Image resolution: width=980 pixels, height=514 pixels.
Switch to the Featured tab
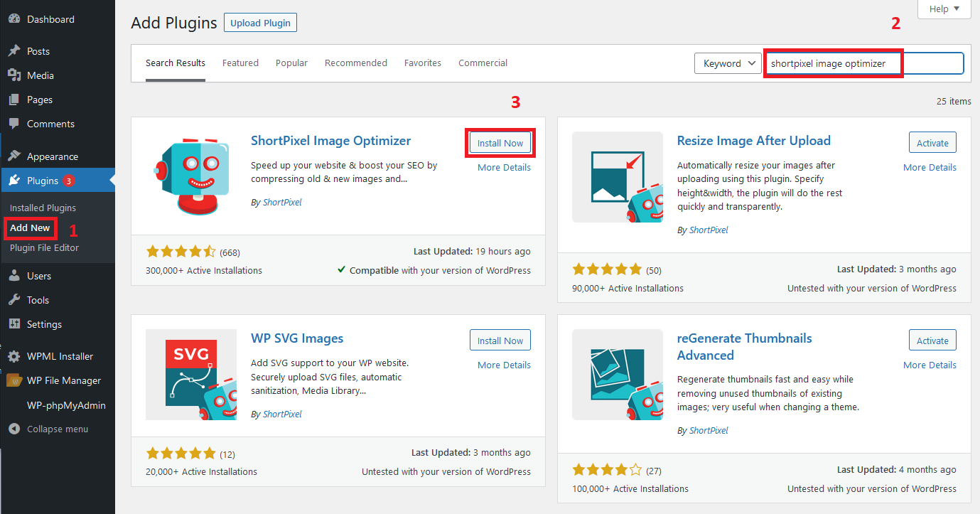(240, 63)
